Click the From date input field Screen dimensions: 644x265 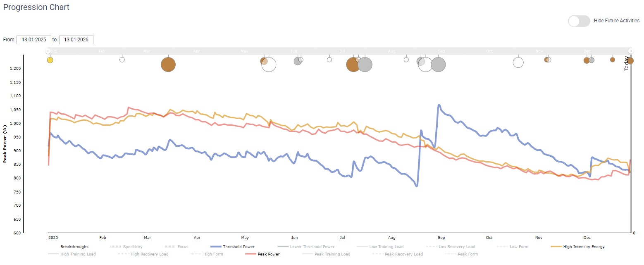34,40
